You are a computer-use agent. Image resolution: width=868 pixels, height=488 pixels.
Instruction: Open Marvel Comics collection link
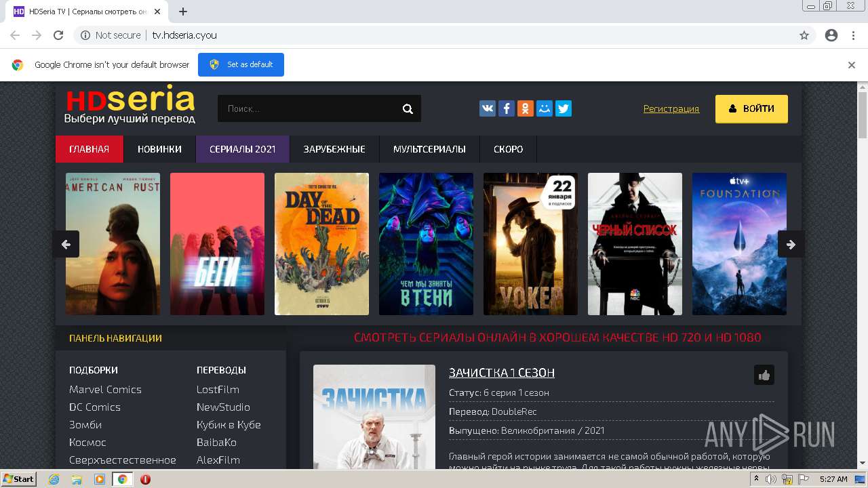105,390
